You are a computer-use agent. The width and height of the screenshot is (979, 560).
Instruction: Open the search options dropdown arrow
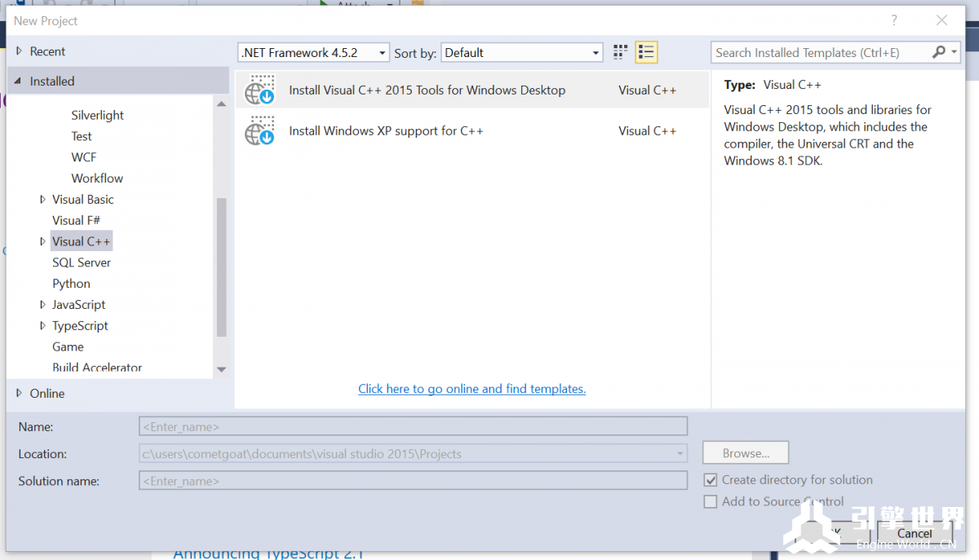click(x=954, y=52)
